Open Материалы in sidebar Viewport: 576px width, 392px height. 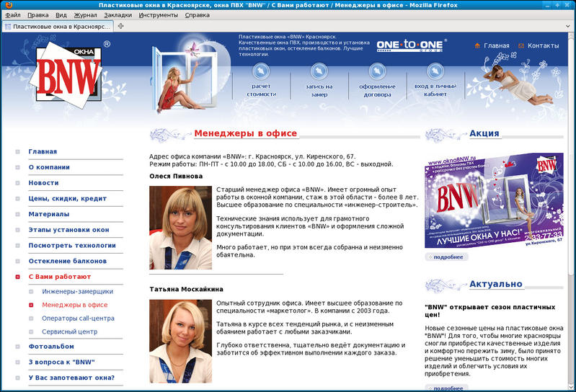[49, 214]
